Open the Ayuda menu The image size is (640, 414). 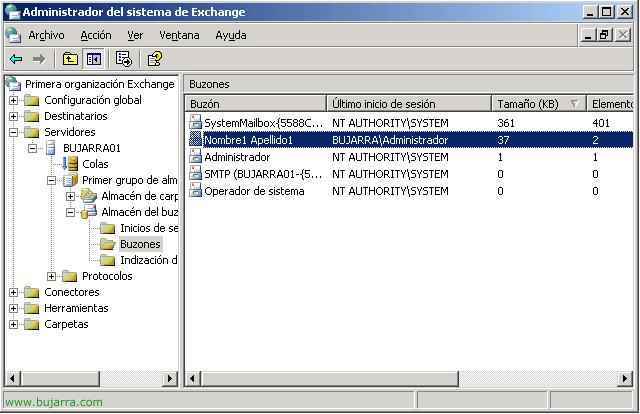pos(231,35)
